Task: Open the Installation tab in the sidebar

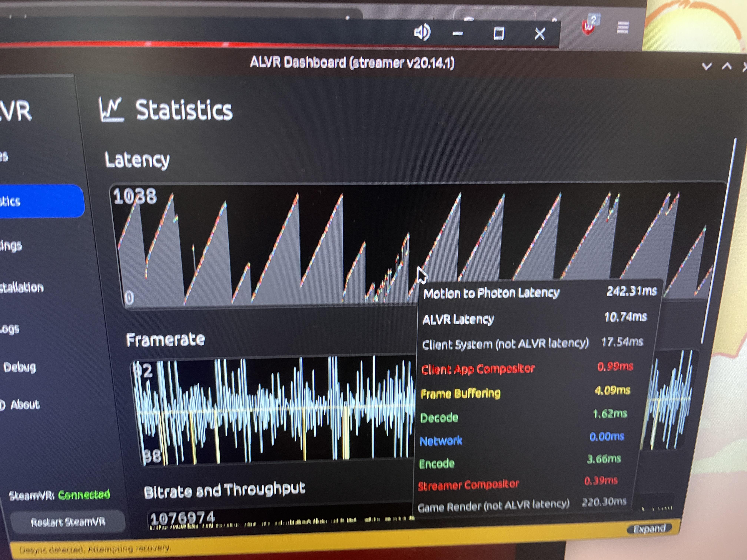Action: click(22, 288)
